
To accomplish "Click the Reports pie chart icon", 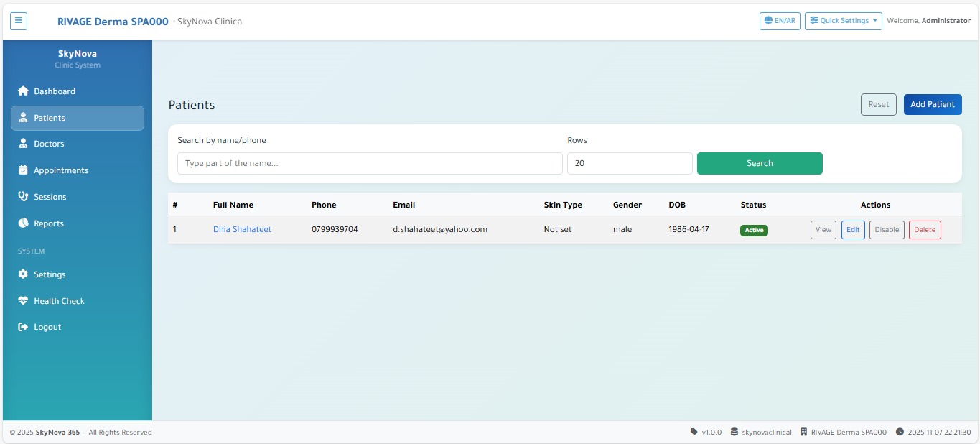I will coord(23,223).
